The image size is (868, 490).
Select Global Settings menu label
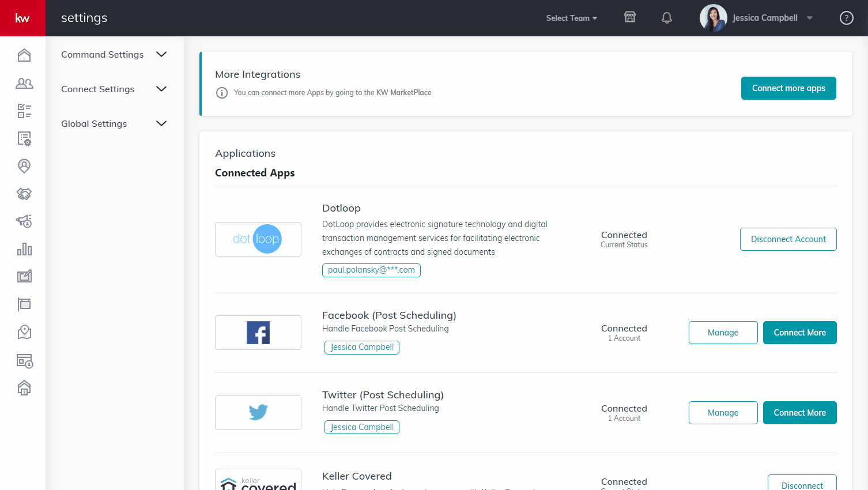94,124
